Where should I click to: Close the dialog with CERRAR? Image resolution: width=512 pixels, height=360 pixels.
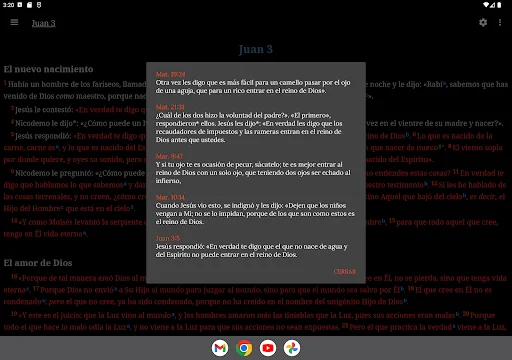(345, 271)
